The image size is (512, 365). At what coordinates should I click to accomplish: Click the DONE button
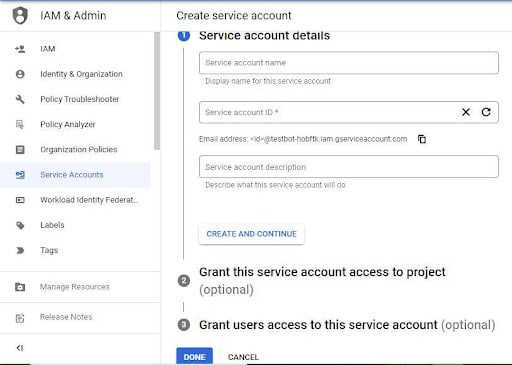coord(194,357)
